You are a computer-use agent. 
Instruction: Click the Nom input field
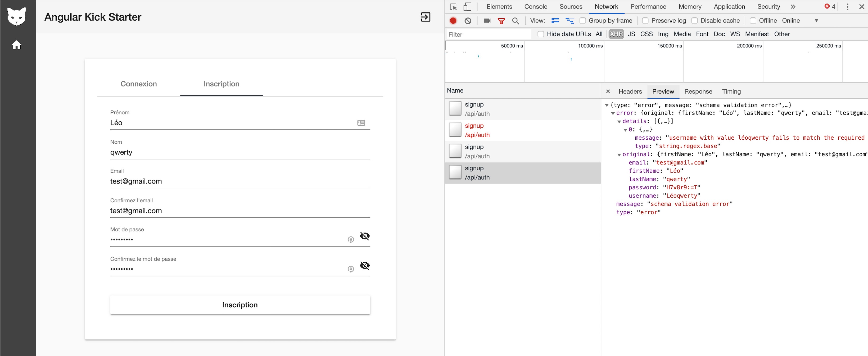[240, 152]
